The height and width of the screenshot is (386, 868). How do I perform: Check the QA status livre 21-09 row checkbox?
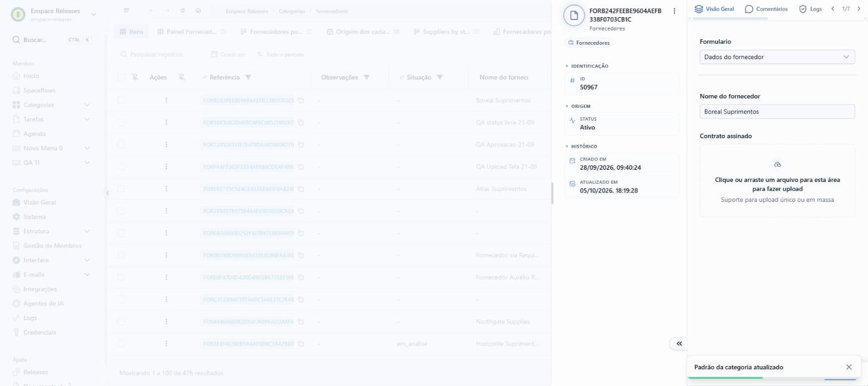pos(121,123)
